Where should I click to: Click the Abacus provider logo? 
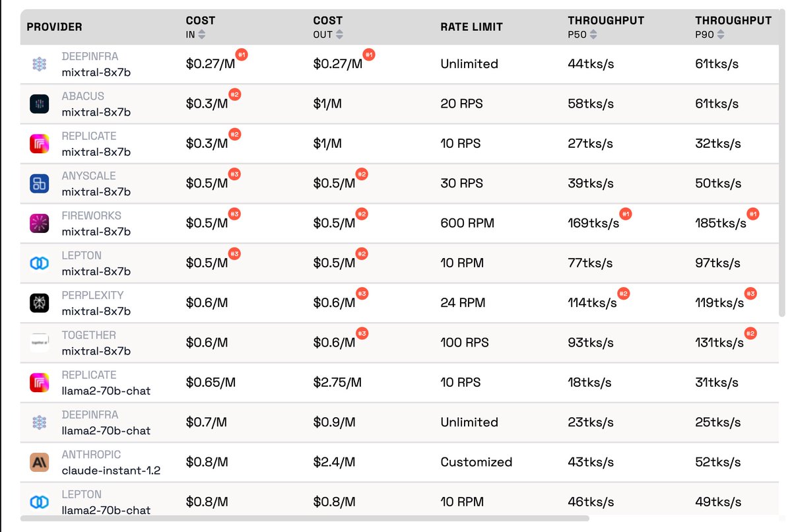point(40,104)
